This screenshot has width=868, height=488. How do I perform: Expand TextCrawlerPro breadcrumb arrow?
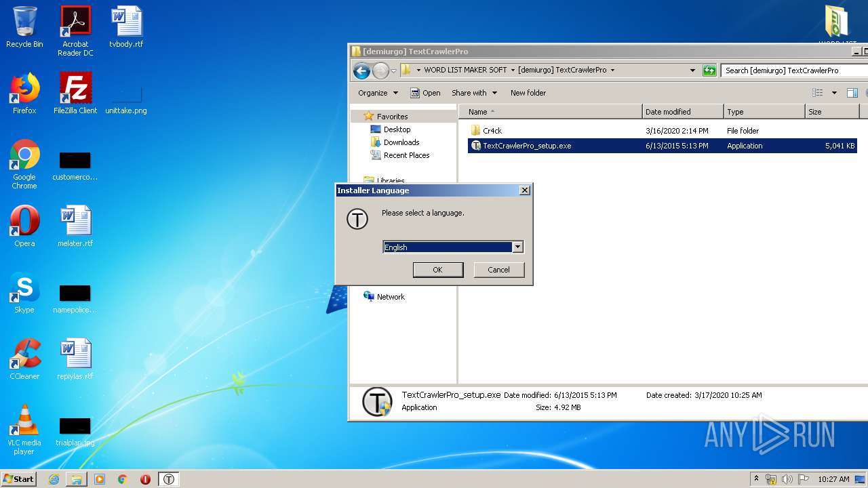pyautogui.click(x=612, y=70)
